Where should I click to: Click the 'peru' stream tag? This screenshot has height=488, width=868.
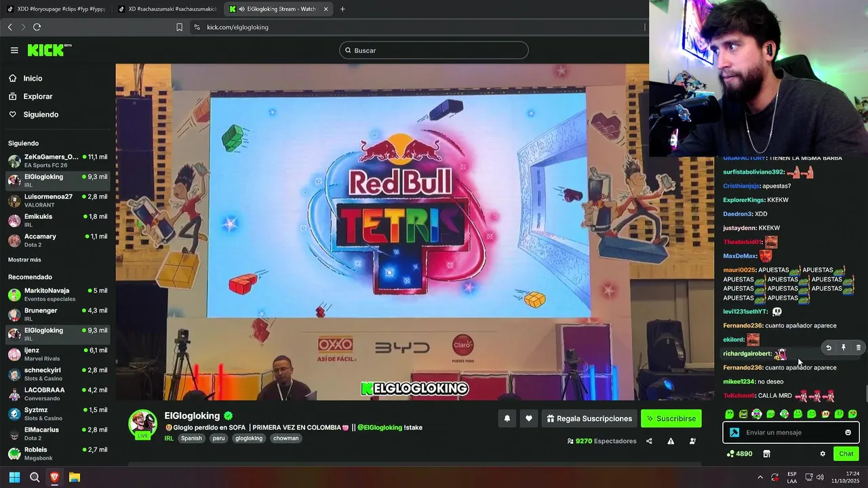pyautogui.click(x=218, y=439)
